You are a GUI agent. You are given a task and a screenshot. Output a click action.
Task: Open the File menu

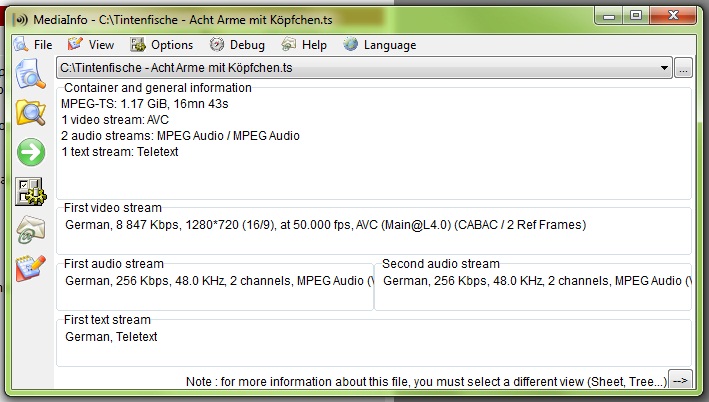[33, 45]
